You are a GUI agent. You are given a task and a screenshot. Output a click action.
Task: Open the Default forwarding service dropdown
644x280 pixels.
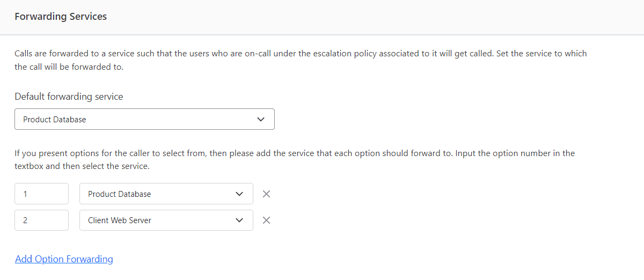[x=144, y=119]
